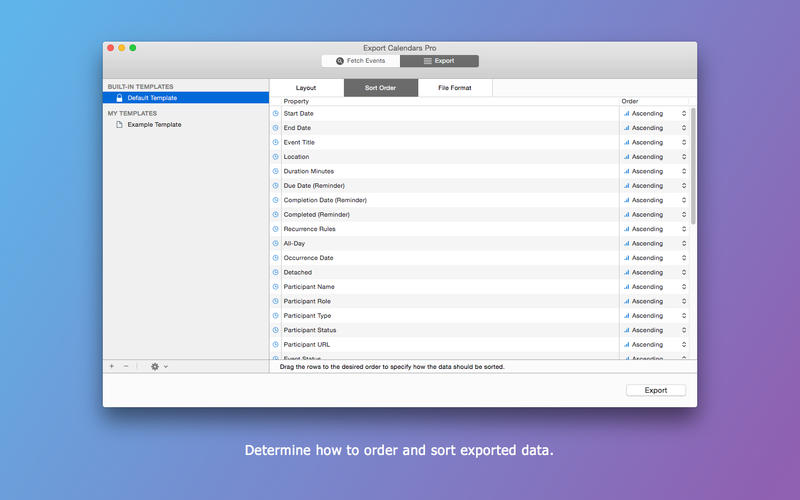Open the gear actions menu
The width and height of the screenshot is (800, 500).
pyautogui.click(x=159, y=366)
